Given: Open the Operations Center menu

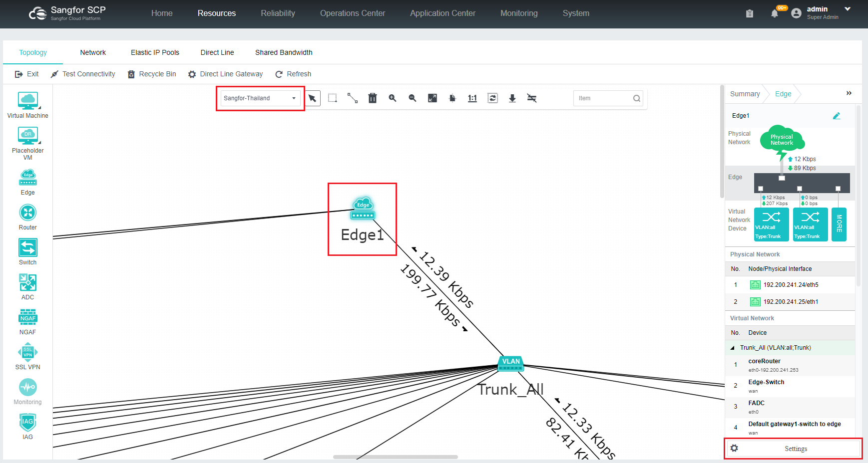Looking at the screenshot, I should pos(353,13).
